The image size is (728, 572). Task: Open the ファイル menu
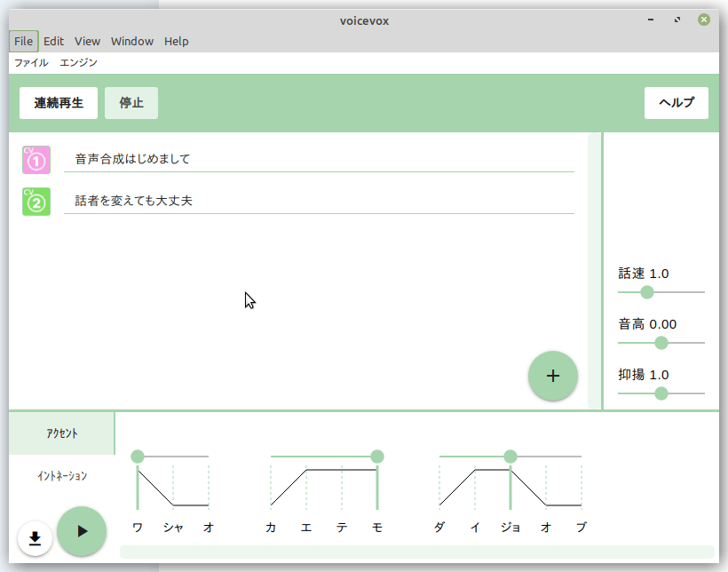pos(31,63)
